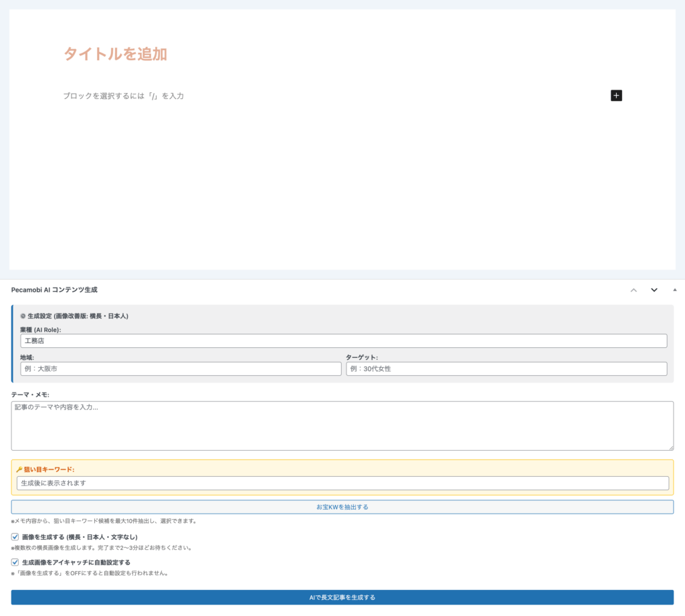685x616 pixels.
Task: Click into the ターゲット input field
Action: (x=506, y=369)
